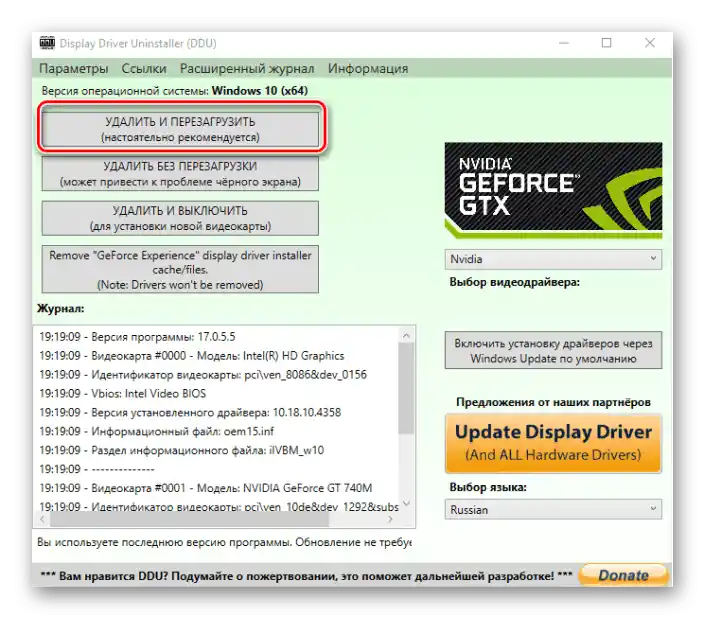705x619 pixels.
Task: Click the log horizontal scrollbar thumb
Action: (x=189, y=519)
